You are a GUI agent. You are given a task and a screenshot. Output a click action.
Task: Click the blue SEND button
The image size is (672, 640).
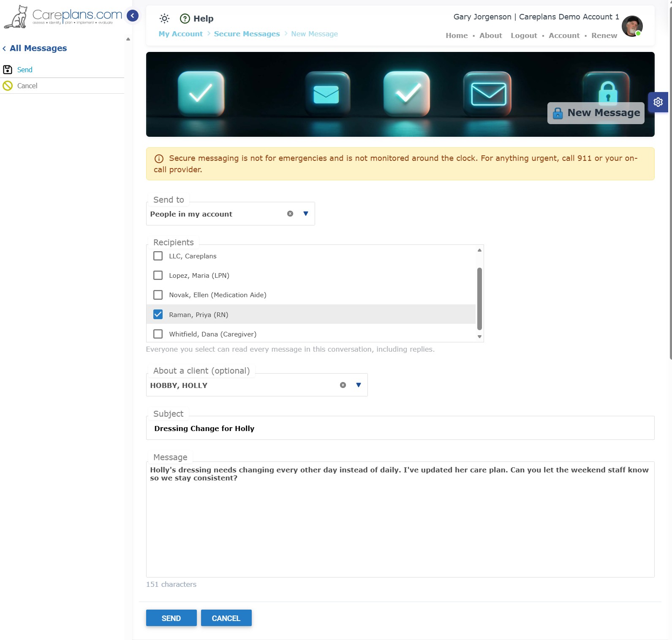point(171,618)
